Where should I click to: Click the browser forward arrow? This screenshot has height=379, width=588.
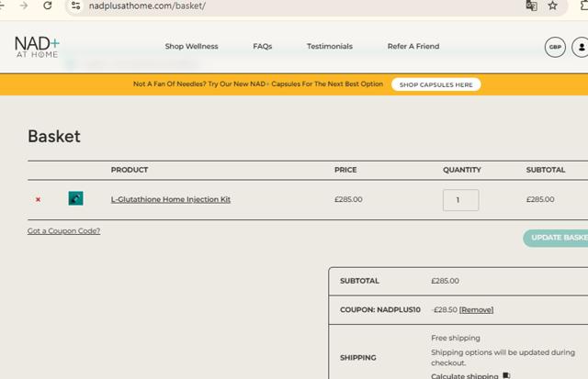(23, 6)
